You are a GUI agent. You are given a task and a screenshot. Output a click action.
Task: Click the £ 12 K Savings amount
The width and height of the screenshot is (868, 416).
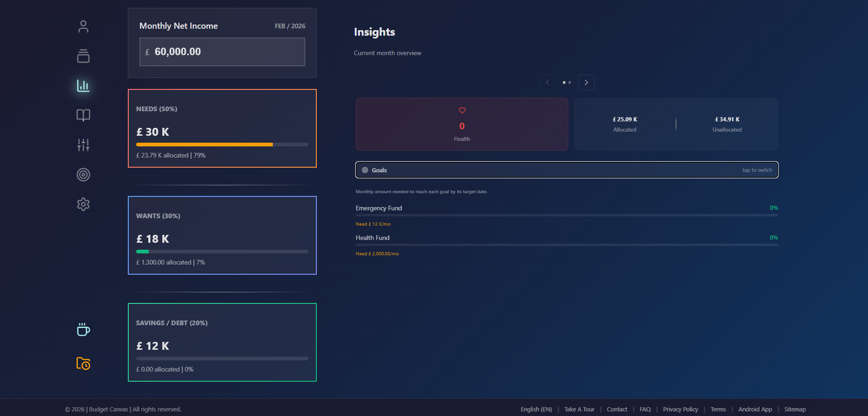pos(153,346)
